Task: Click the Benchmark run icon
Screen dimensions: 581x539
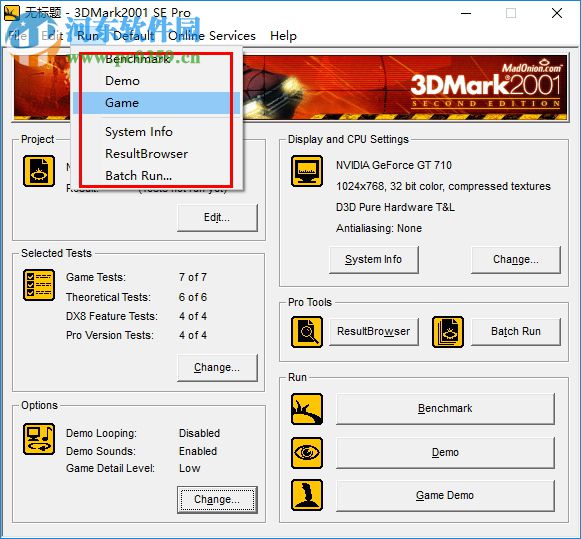Action: point(307,409)
